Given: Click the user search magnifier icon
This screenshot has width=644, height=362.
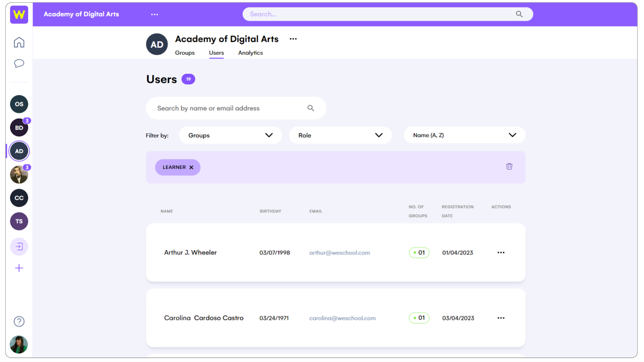Looking at the screenshot, I should 311,108.
